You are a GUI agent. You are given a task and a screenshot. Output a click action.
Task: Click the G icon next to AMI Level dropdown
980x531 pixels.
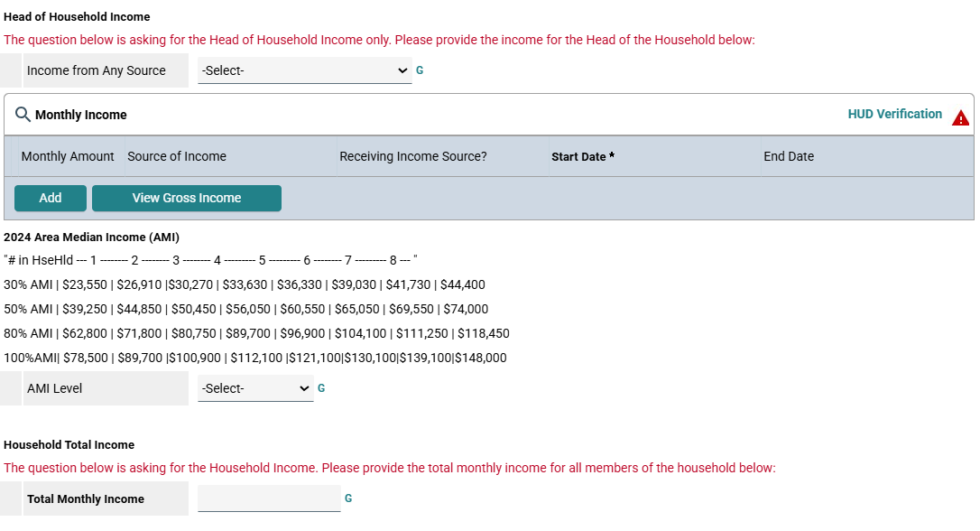[x=321, y=388]
